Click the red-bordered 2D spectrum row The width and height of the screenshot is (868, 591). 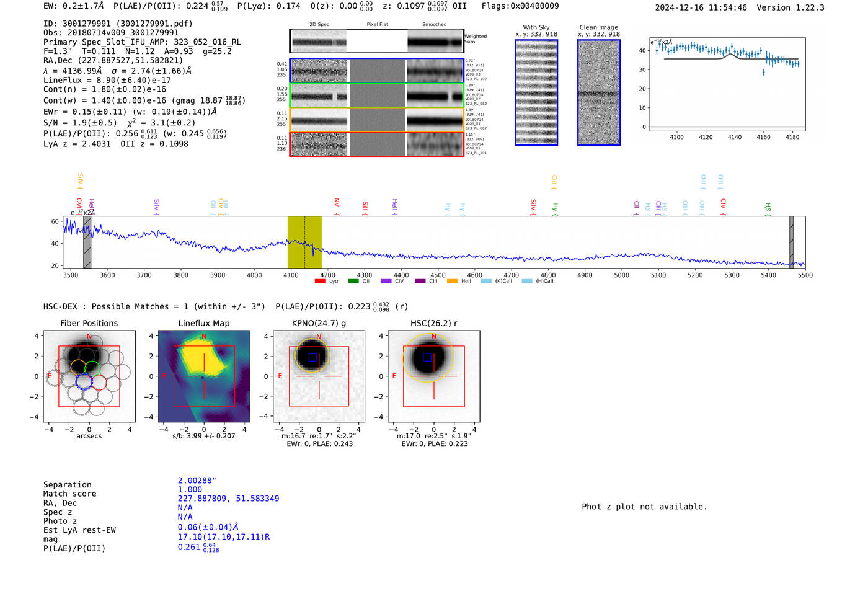coord(377,144)
